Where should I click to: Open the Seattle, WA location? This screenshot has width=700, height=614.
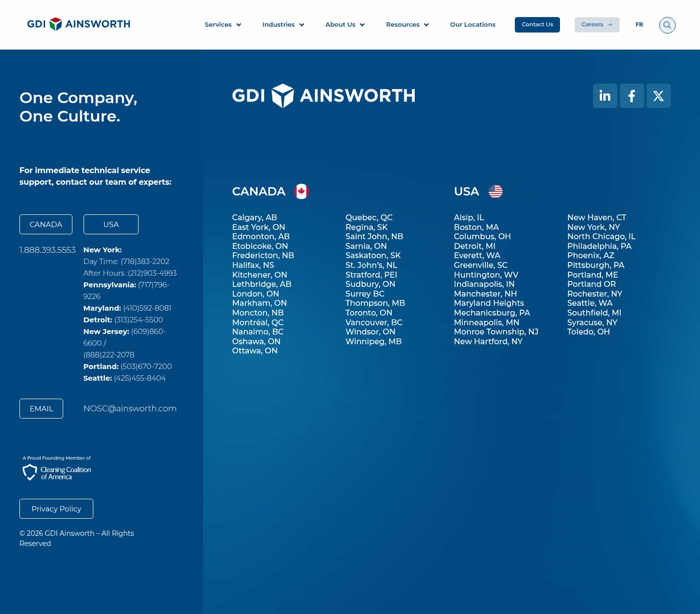tap(590, 303)
